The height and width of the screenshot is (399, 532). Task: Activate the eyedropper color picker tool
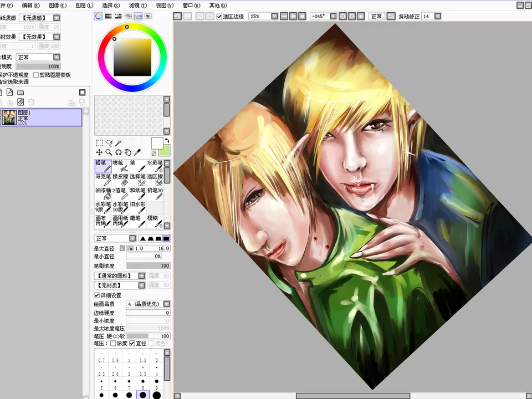[137, 152]
